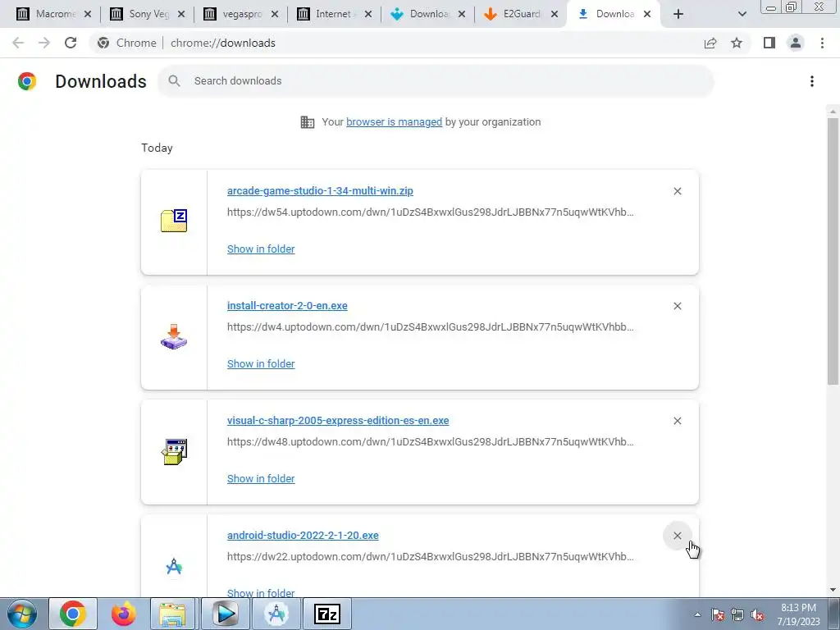Toggle the Chrome side panel
The image size is (840, 630).
[769, 43]
